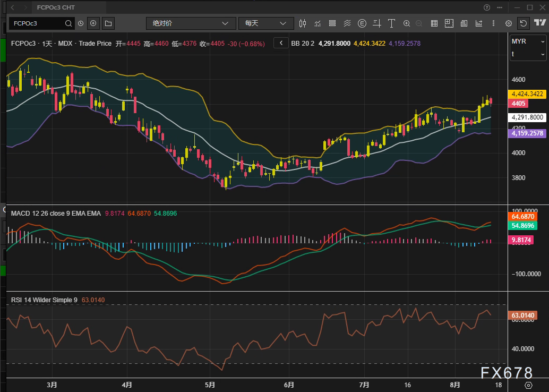This screenshot has height=392, width=549.
Task: Open the TradingView logo button
Action: tap(539, 23)
